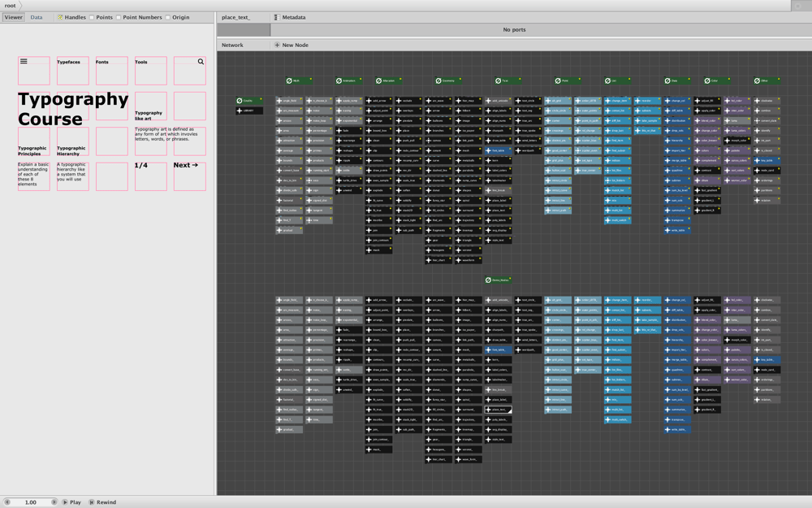
Task: Select the triangle_ node with trailing underscore
Action: coord(469,440)
